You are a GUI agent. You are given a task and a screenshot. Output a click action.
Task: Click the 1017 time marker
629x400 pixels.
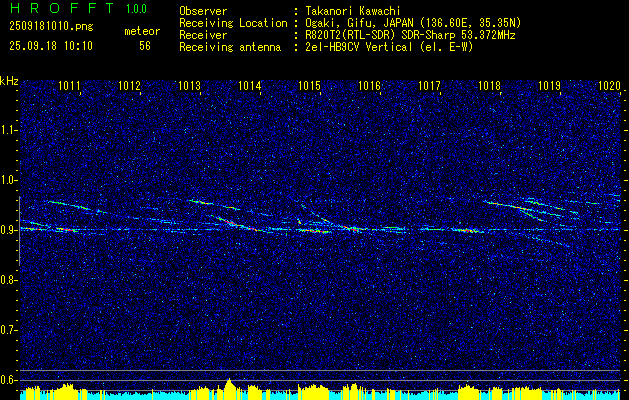(429, 85)
